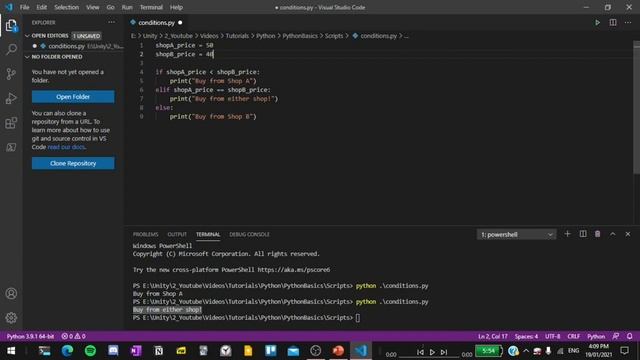Click UTF-8 encoding in status bar

pyautogui.click(x=553, y=336)
